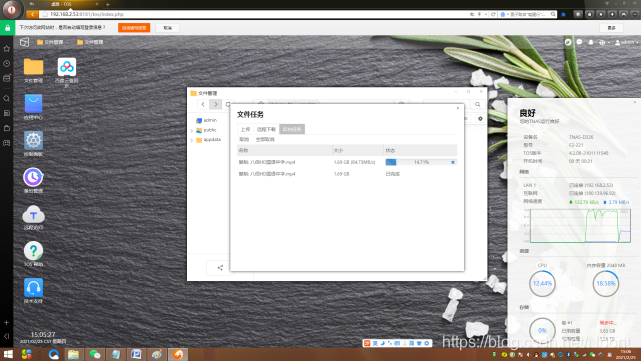This screenshot has width=641, height=361.
Task: Click the 取消 button in password prompt bar
Action: [x=168, y=28]
